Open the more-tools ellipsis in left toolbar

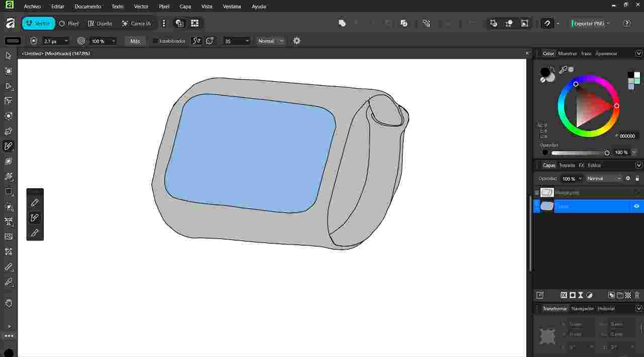tap(9, 335)
